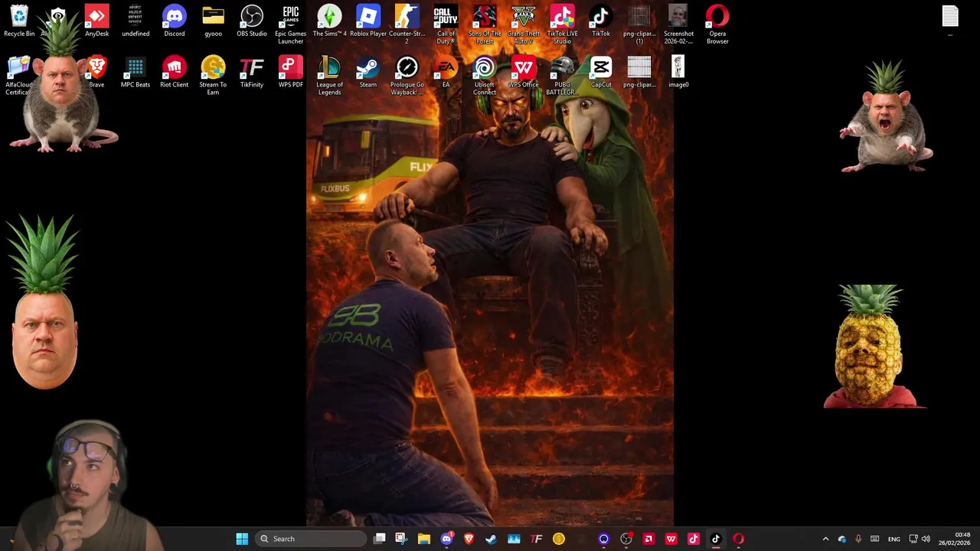
Task: Open Epic Games Launcher shortcut
Action: (291, 24)
